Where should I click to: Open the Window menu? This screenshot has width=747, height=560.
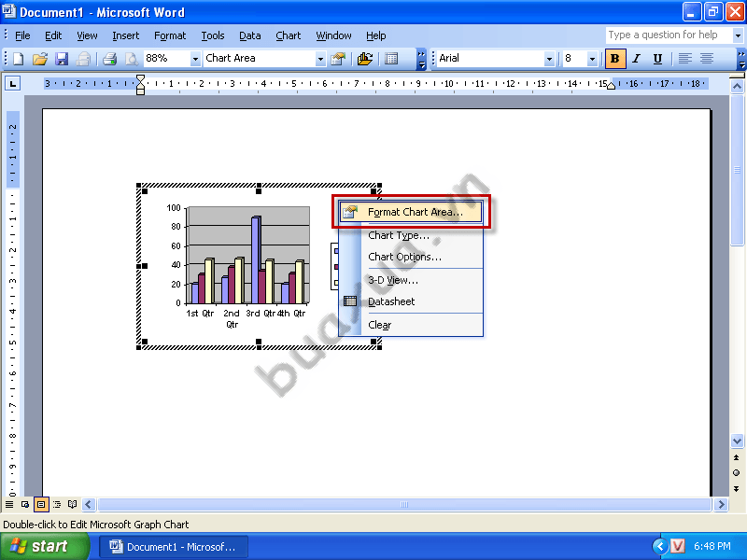pyautogui.click(x=333, y=35)
